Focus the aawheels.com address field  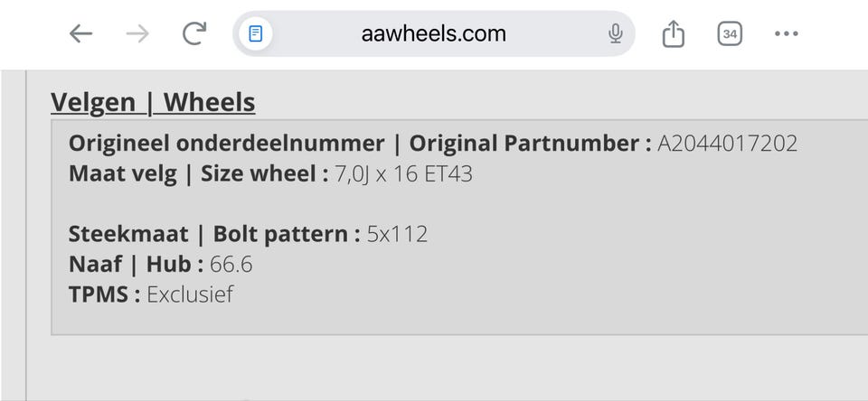coord(434,34)
